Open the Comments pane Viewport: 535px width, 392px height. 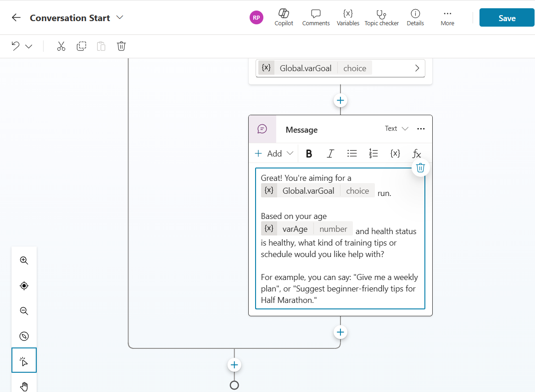click(316, 18)
